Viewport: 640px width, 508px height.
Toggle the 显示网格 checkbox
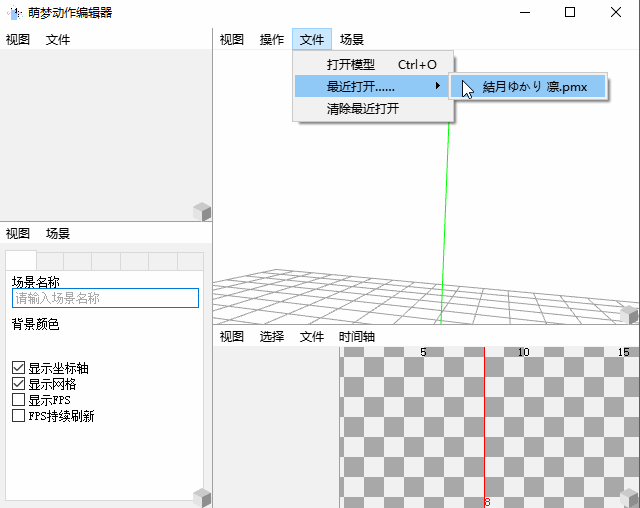18,384
